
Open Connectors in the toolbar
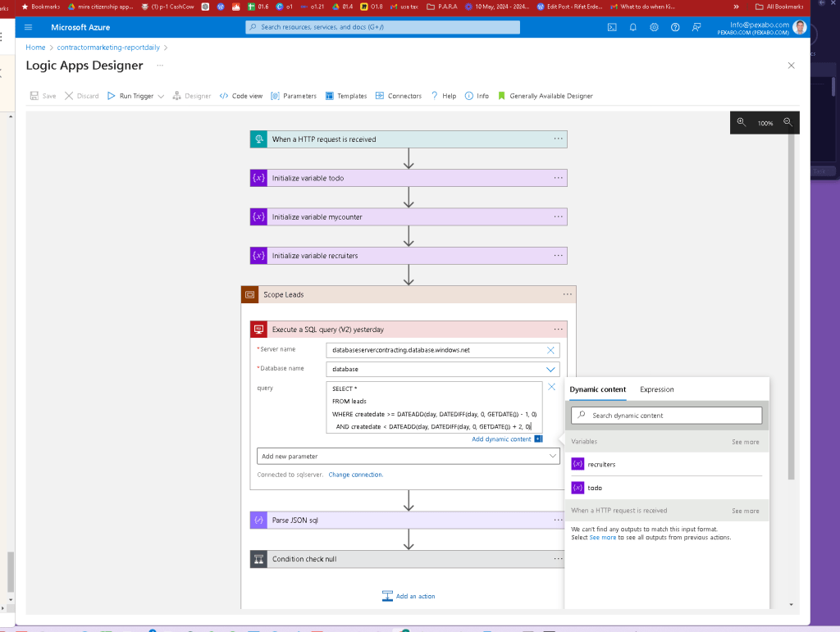coord(399,96)
